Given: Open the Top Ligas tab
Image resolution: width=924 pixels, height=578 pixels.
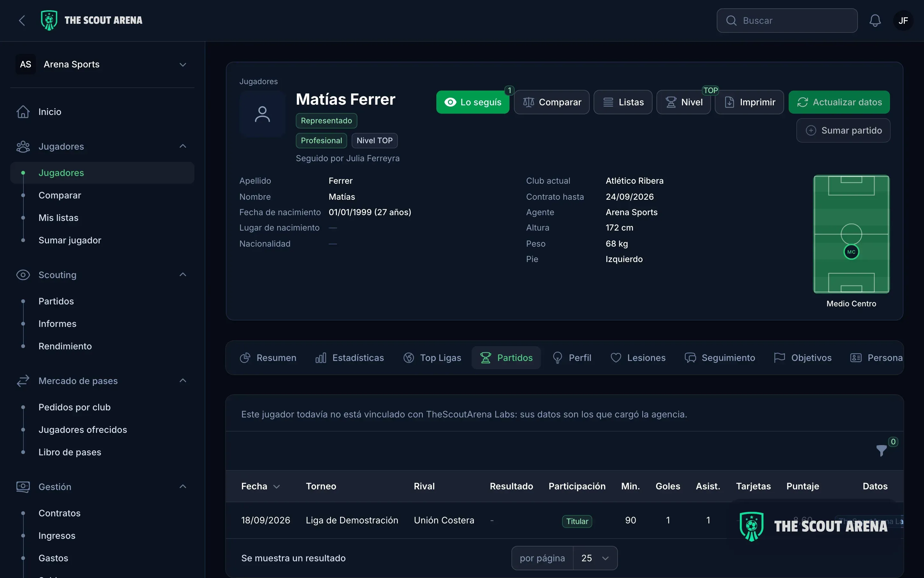Looking at the screenshot, I should [x=432, y=358].
